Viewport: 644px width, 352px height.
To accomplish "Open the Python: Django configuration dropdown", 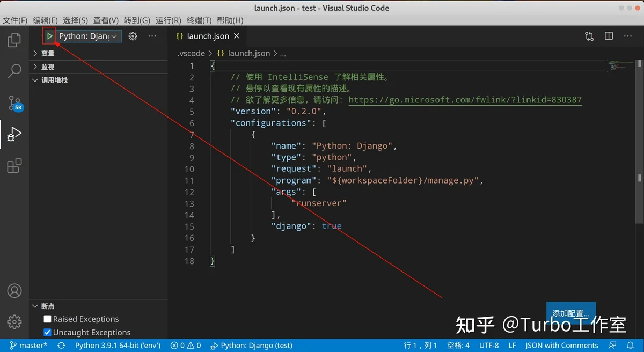I will [89, 36].
